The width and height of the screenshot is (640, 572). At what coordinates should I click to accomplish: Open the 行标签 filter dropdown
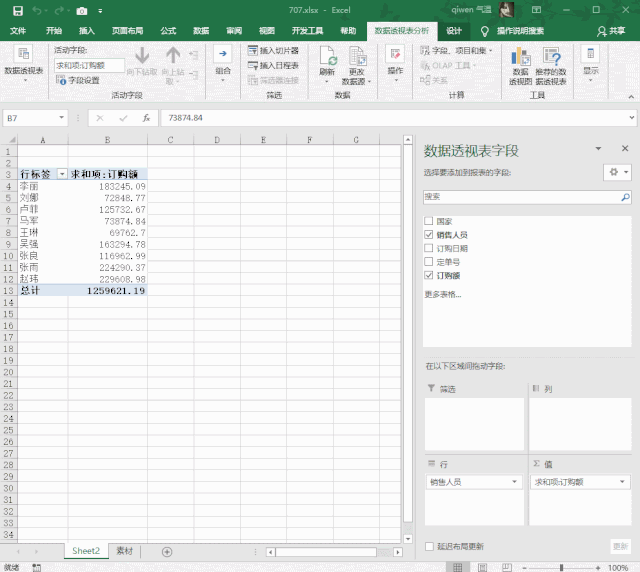(62, 174)
